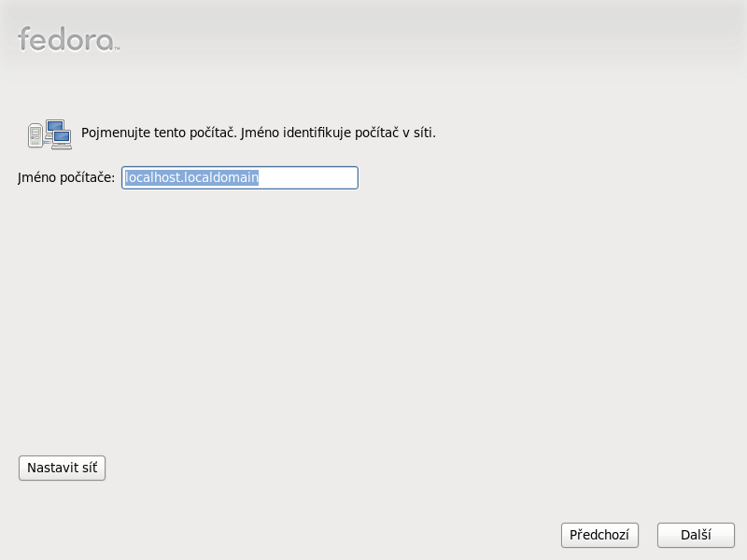Open network setup with Nastavit síť
Viewport: 747px width, 560px height.
pyautogui.click(x=63, y=469)
